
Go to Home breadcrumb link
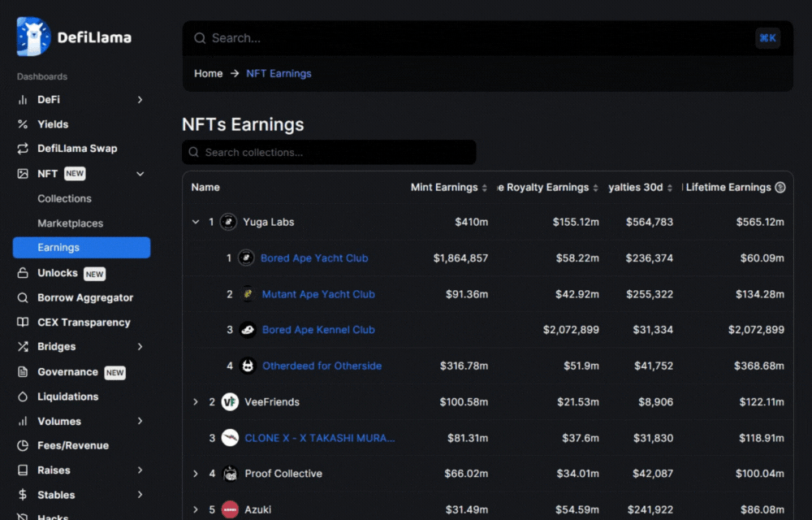coord(208,74)
